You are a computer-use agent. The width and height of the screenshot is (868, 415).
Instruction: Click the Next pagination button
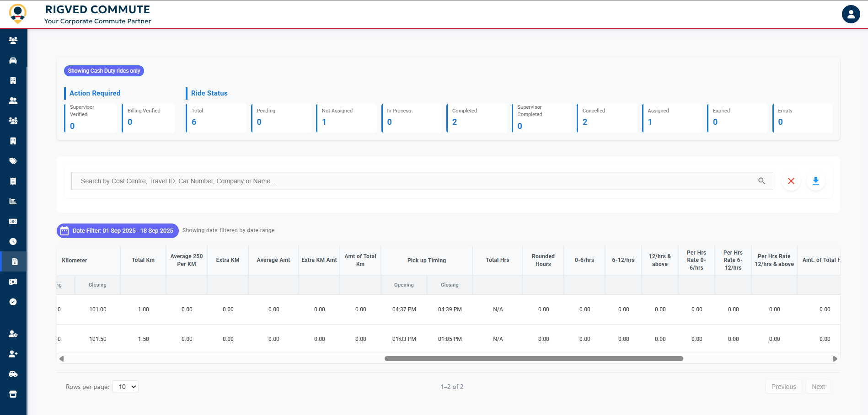tap(818, 386)
